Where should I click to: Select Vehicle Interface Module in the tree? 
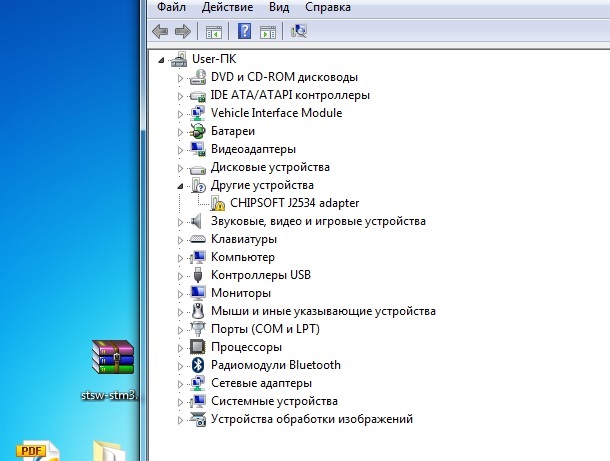pos(276,114)
